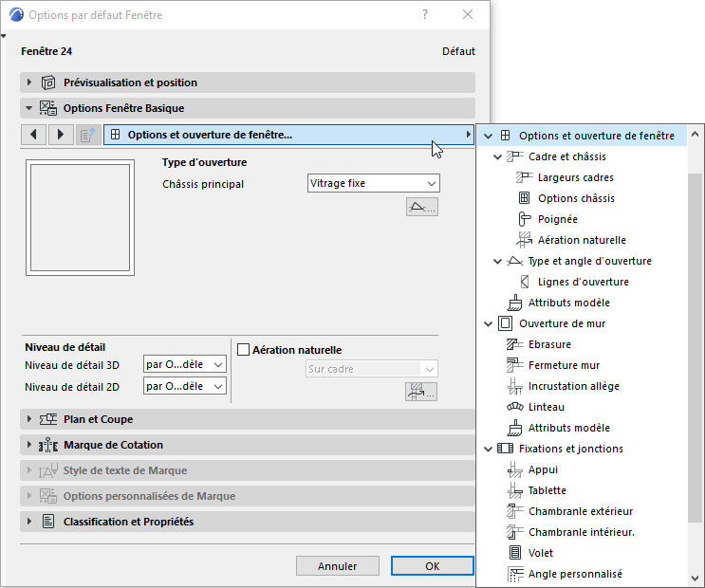
Task: Collapse Options Fenêtre Basique panel
Action: tap(29, 108)
